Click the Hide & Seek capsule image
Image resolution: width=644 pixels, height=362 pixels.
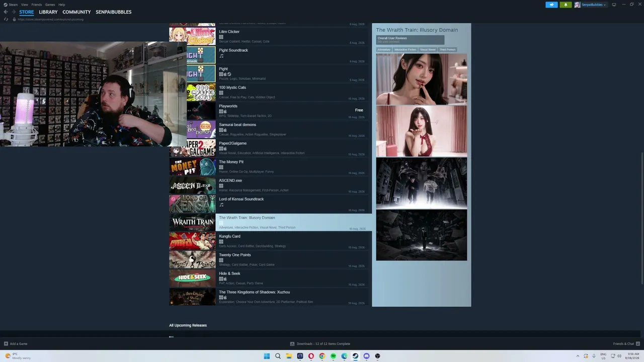(x=193, y=278)
